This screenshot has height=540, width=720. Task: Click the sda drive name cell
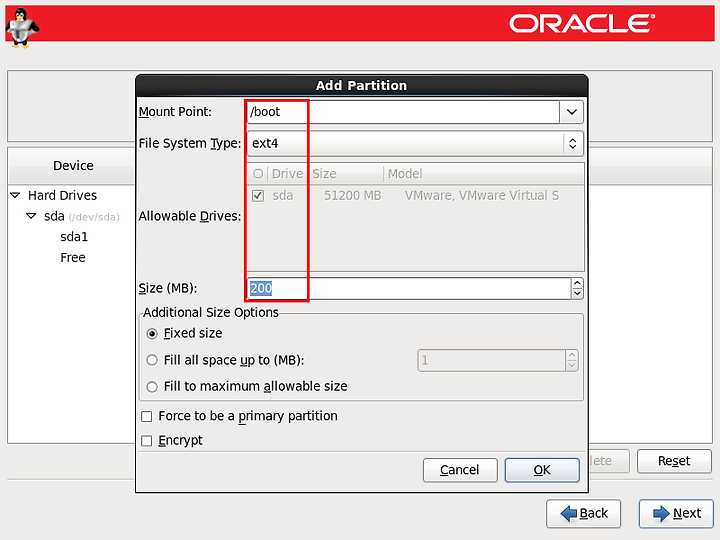pyautogui.click(x=282, y=196)
